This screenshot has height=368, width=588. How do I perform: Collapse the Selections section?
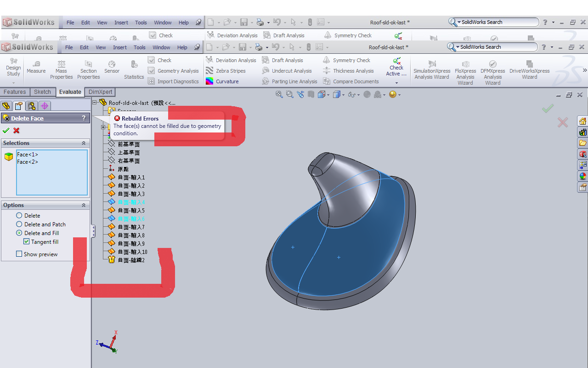pos(84,143)
